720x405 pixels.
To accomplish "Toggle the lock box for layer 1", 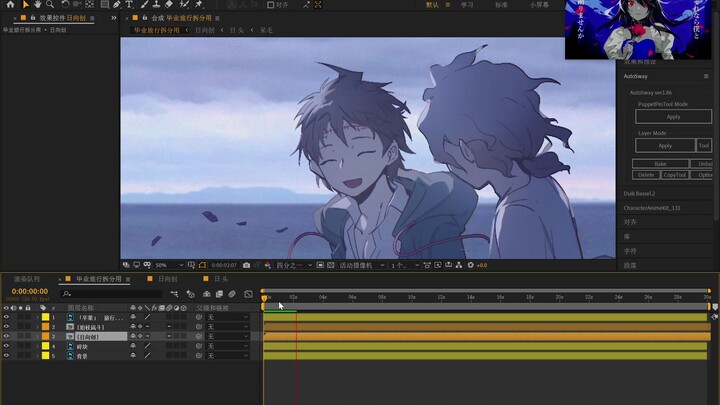I will tap(28, 317).
